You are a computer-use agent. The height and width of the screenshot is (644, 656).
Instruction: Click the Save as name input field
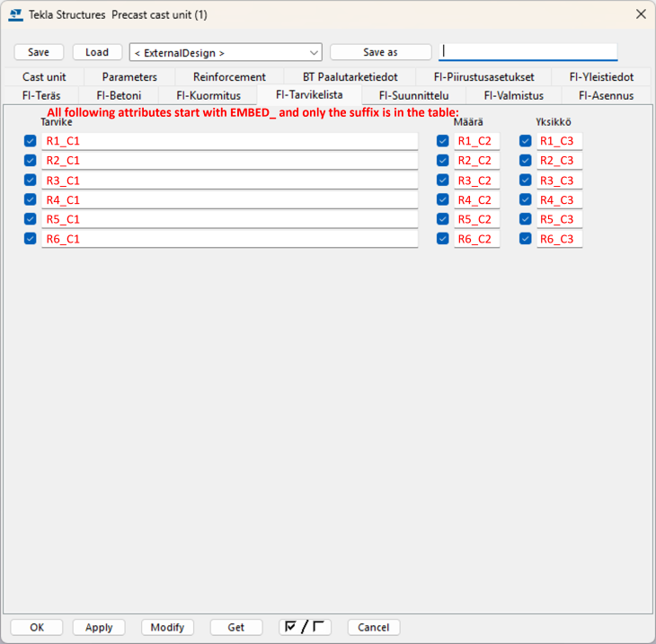[x=527, y=52]
